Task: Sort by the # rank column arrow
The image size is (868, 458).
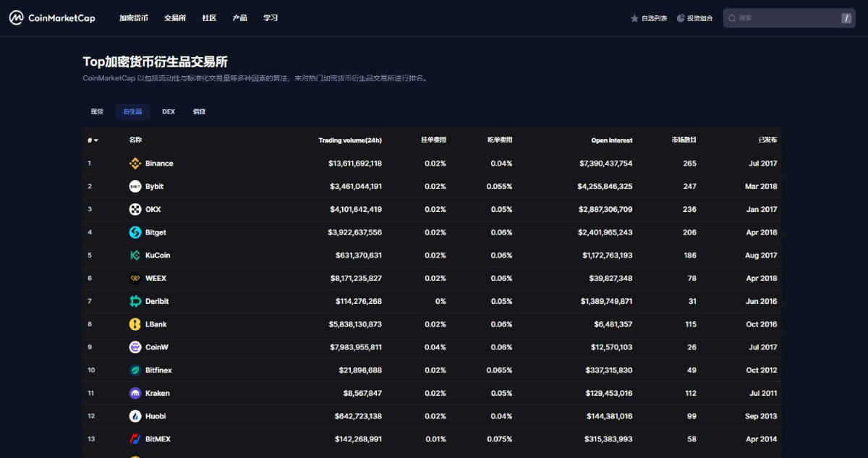Action: pyautogui.click(x=96, y=140)
